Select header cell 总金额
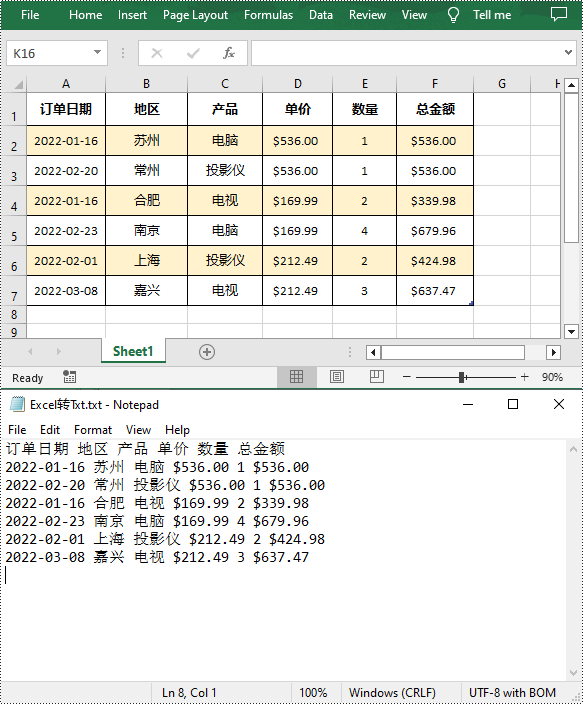The width and height of the screenshot is (583, 704). tap(434, 109)
